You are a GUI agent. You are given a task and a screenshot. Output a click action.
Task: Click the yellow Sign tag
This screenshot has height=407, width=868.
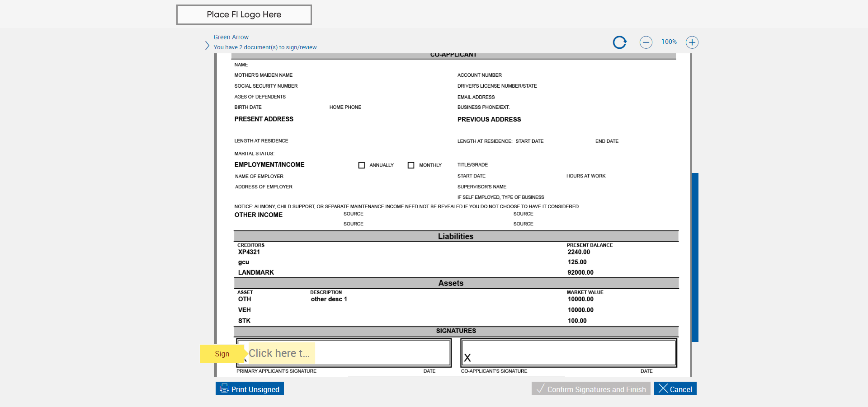click(x=222, y=354)
